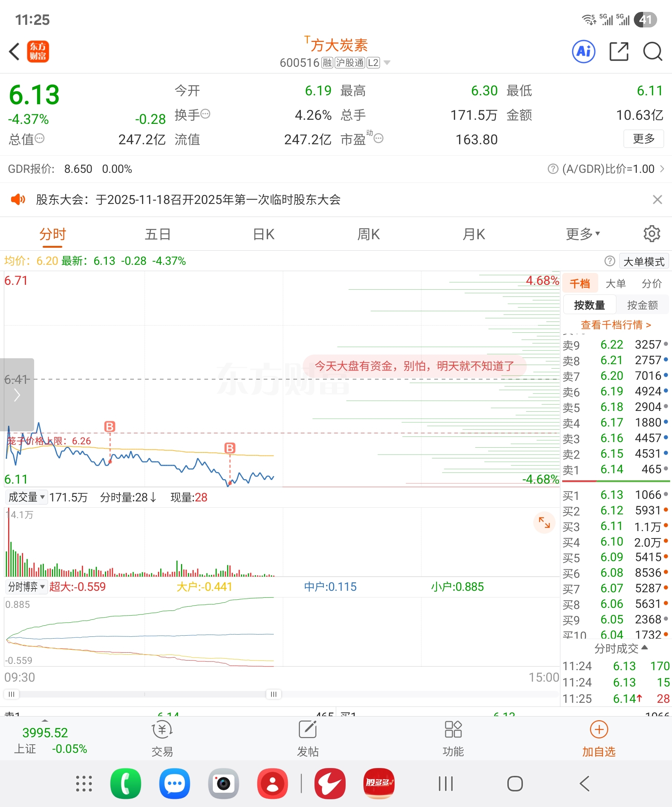This screenshot has width=672, height=807.
Task: Open the 交易 trade icon
Action: tap(162, 739)
